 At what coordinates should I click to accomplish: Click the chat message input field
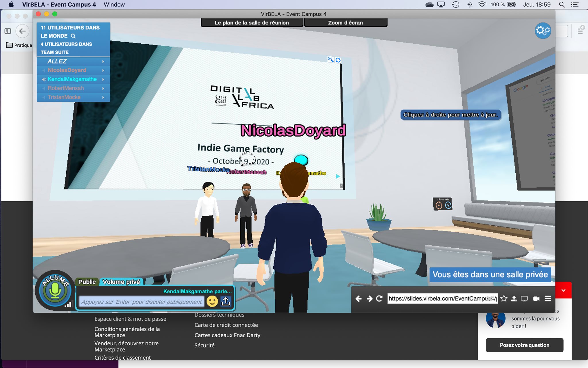[142, 302]
